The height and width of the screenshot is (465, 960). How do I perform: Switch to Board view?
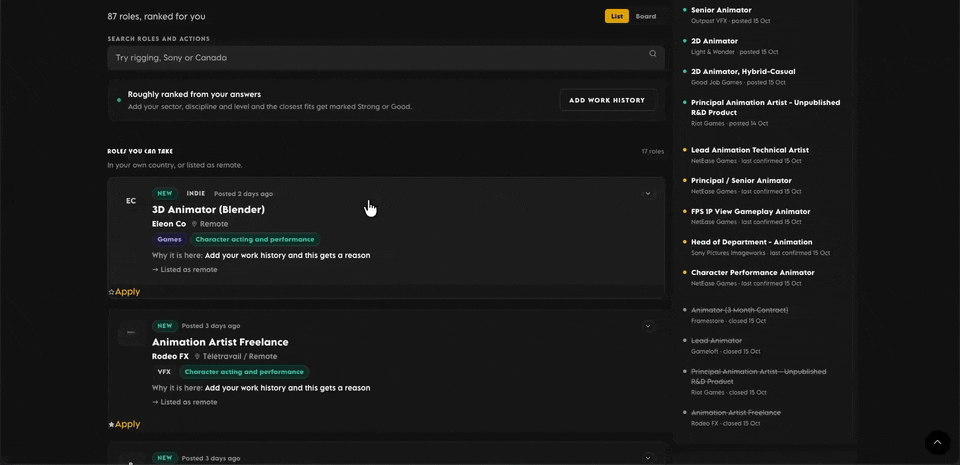coord(646,17)
